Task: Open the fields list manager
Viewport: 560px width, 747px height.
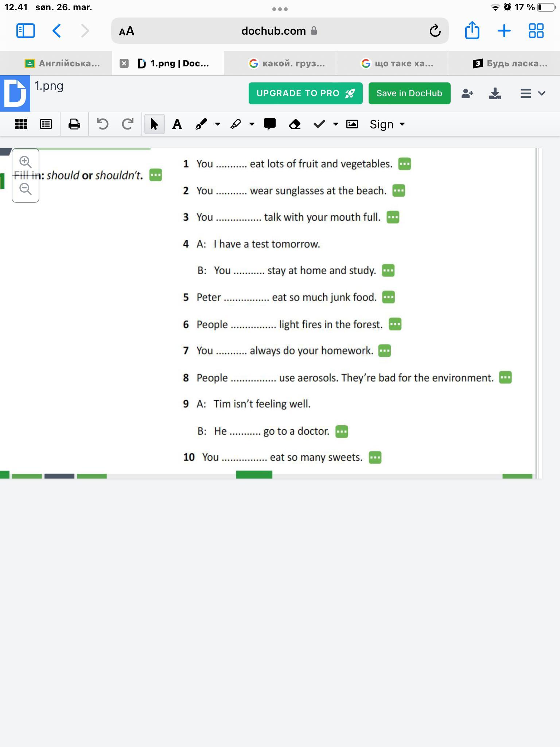Action: 46,124
